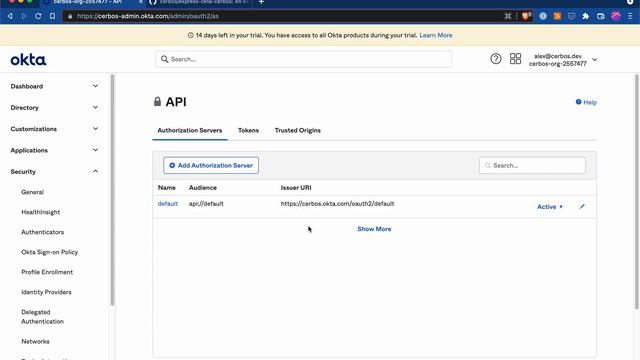Viewport: 640px width, 360px height.
Task: Click the Name column header
Action: [167, 187]
